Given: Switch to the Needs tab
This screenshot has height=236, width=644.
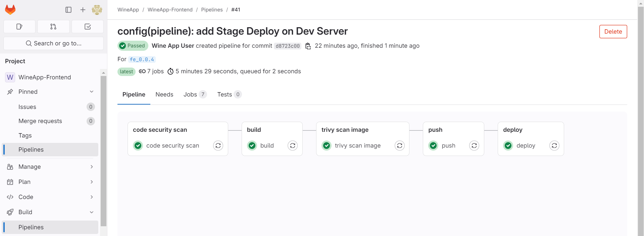Looking at the screenshot, I should (x=164, y=94).
